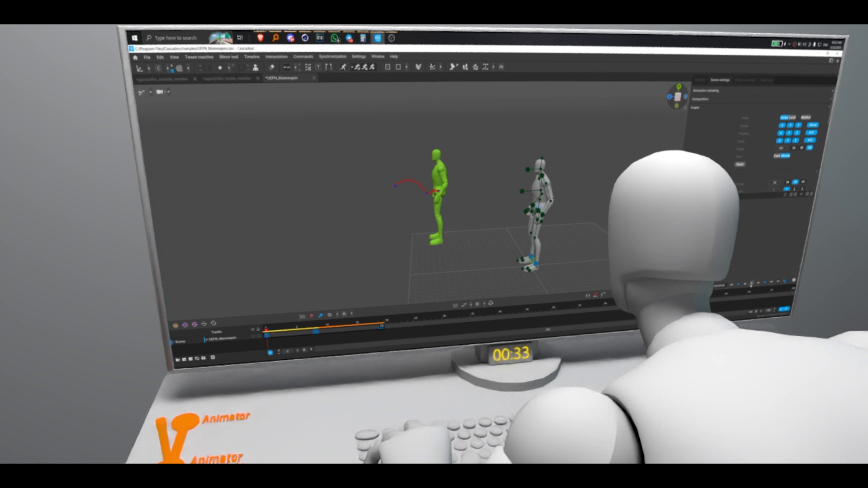Click the first purple keyframe icon above tracks
868x488 pixels.
(x=185, y=325)
